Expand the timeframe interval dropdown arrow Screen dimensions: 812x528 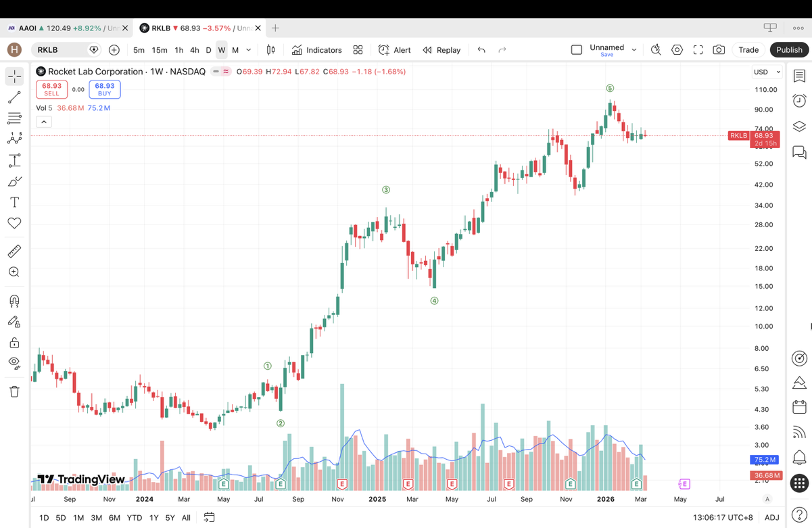(249, 50)
